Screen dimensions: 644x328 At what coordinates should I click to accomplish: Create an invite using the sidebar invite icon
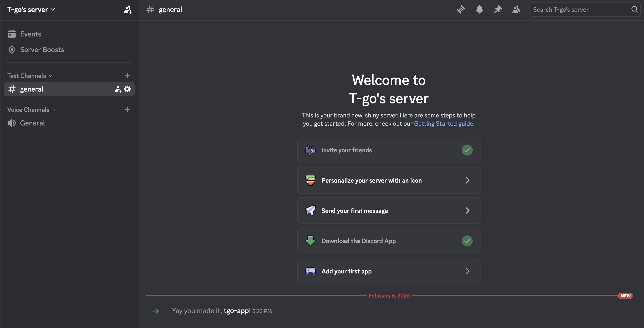click(x=128, y=9)
